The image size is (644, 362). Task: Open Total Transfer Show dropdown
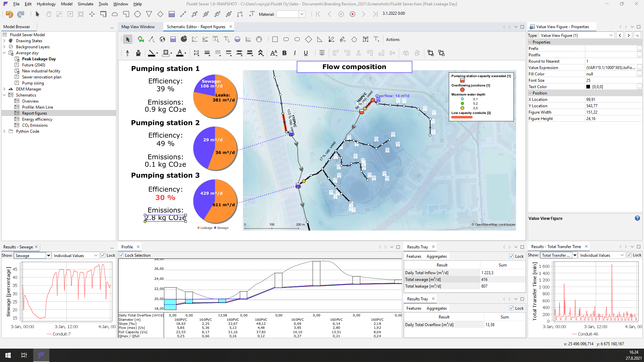[x=575, y=255]
